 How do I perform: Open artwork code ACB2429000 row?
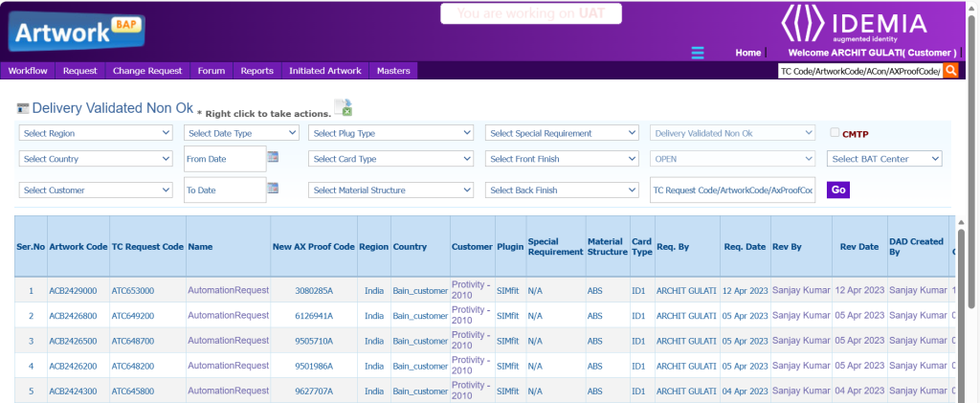(75, 290)
